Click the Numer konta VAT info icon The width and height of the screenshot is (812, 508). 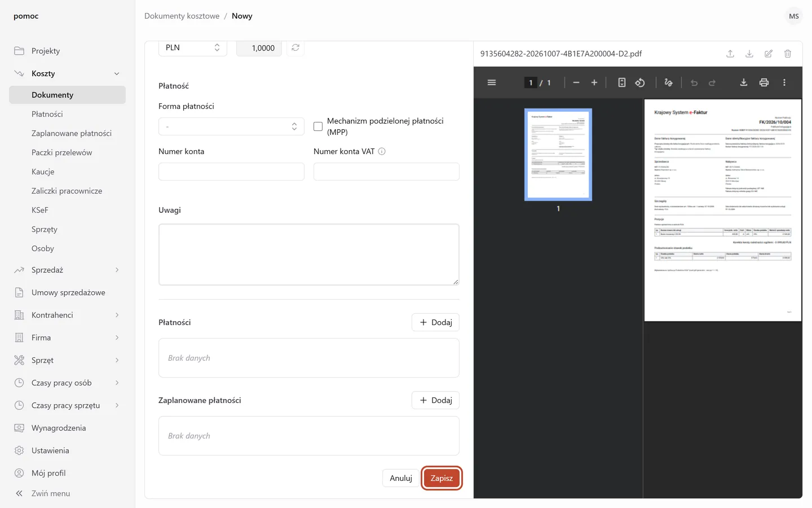tap(382, 151)
